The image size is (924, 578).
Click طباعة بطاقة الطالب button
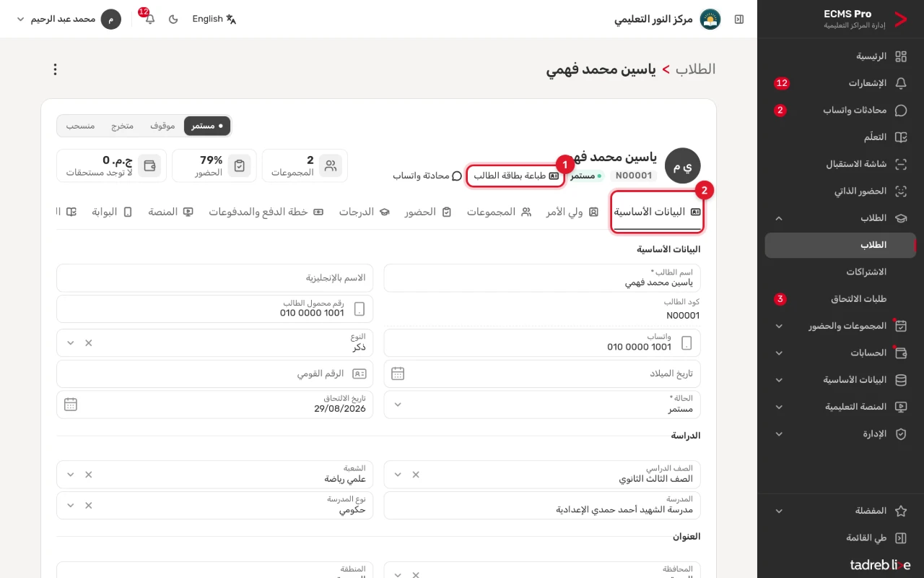516,176
